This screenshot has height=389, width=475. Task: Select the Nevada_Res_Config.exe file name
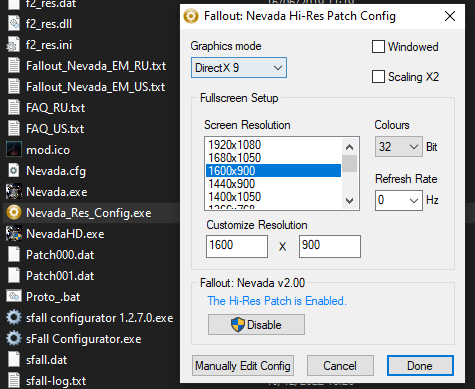(89, 213)
